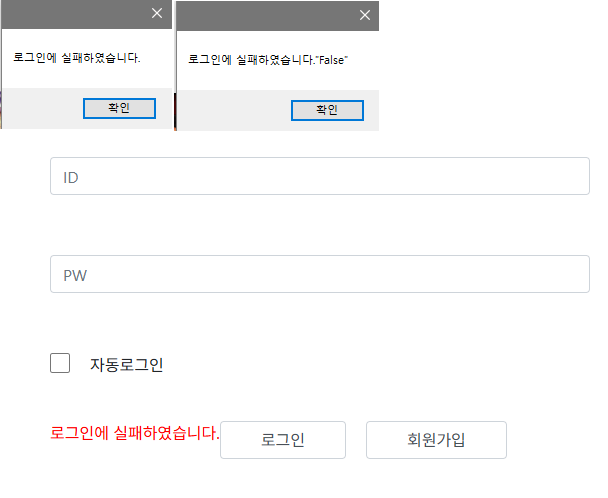
Task: Click the left dialog's gray title bar
Action: [x=70, y=13]
